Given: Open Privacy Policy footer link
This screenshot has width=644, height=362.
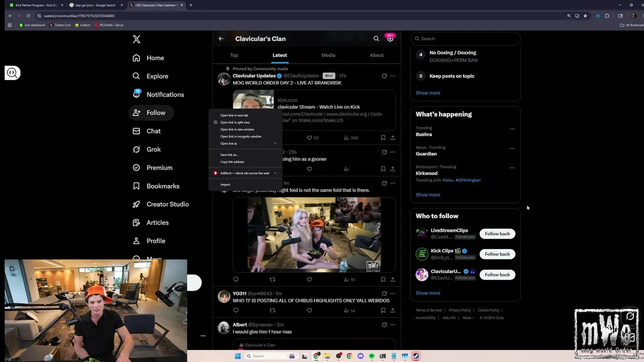Looking at the screenshot, I should pos(459,310).
